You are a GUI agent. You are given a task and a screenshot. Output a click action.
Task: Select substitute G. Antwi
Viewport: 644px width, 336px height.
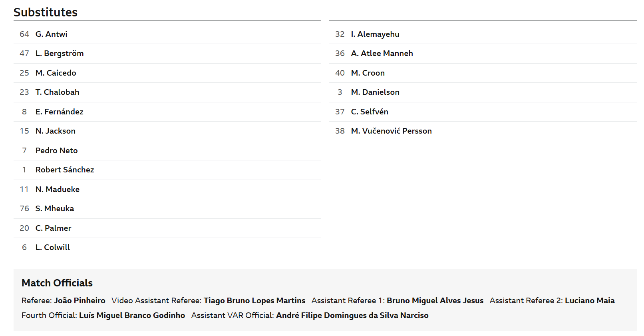[51, 34]
